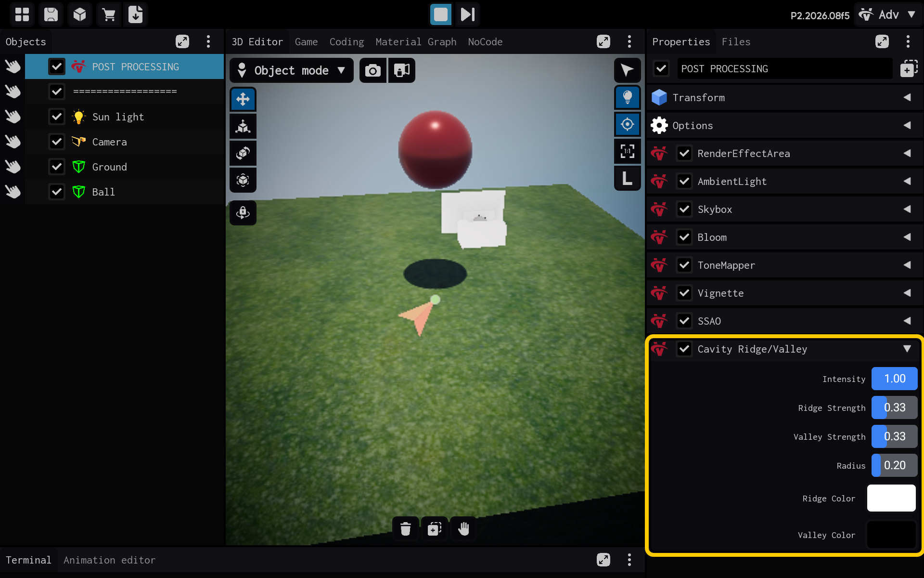Image resolution: width=924 pixels, height=578 pixels.
Task: Maximize the 3D Editor panel
Action: [x=603, y=41]
